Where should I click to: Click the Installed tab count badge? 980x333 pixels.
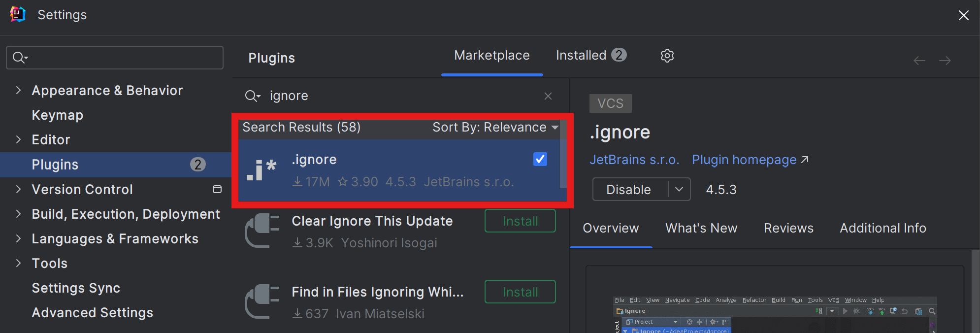pos(619,55)
